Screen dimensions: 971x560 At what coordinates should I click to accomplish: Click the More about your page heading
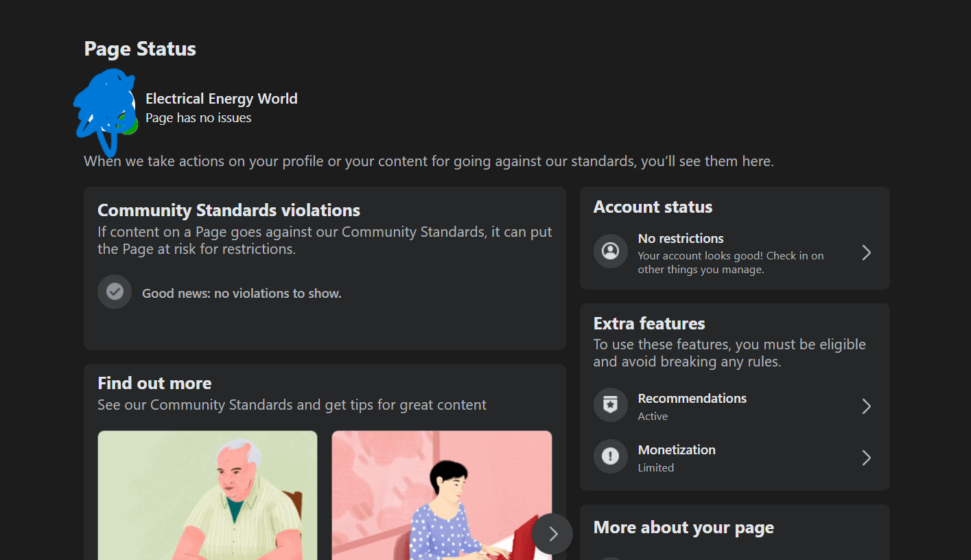point(683,528)
